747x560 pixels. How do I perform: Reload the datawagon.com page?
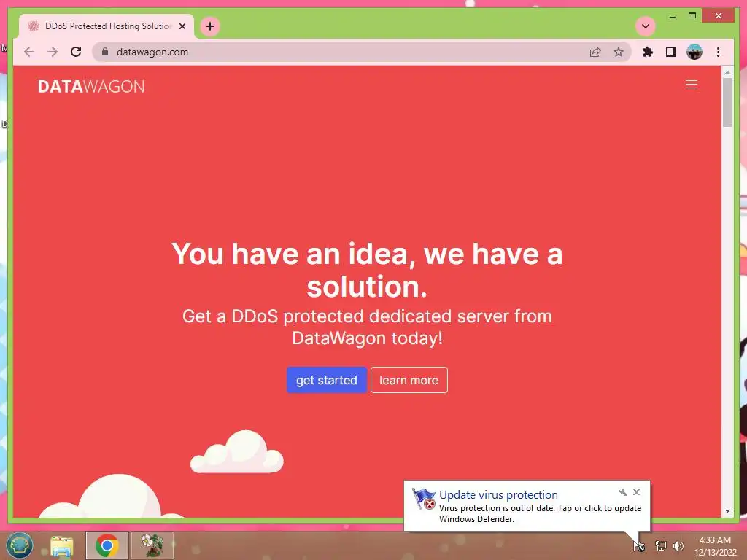pyautogui.click(x=76, y=52)
